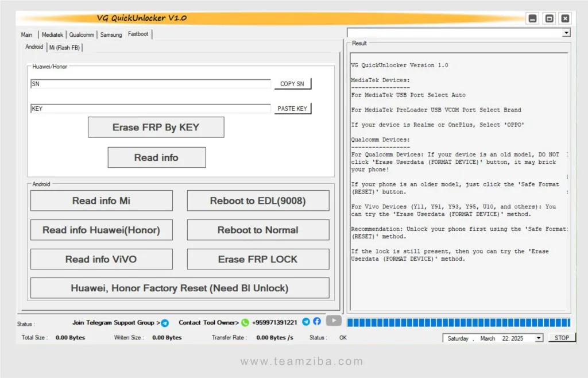
Task: Open the YouTube channel icon
Action: click(x=334, y=321)
